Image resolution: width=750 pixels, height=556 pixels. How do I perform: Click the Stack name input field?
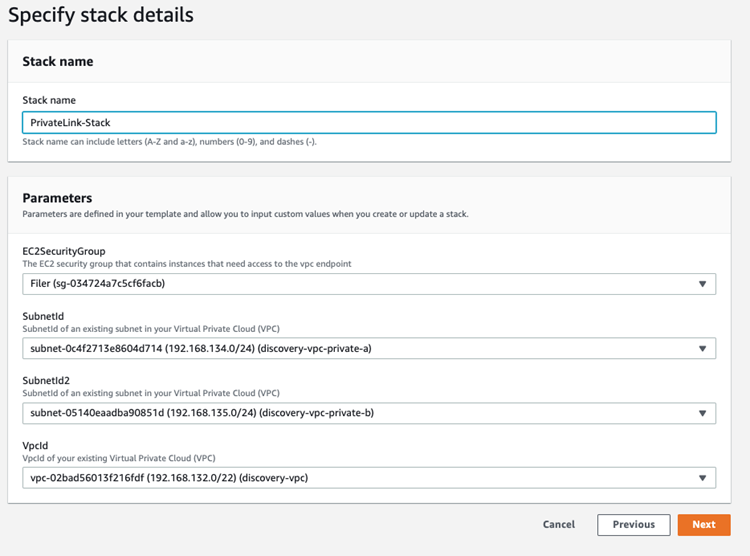(369, 122)
